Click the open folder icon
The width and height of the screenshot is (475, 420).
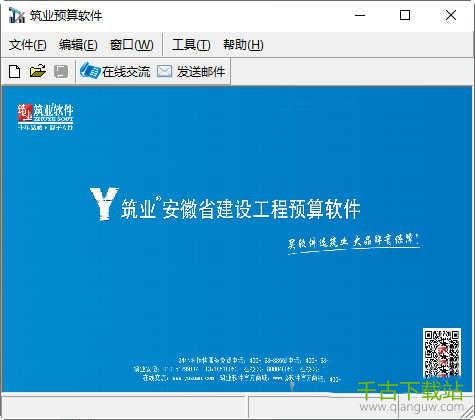click(x=38, y=71)
